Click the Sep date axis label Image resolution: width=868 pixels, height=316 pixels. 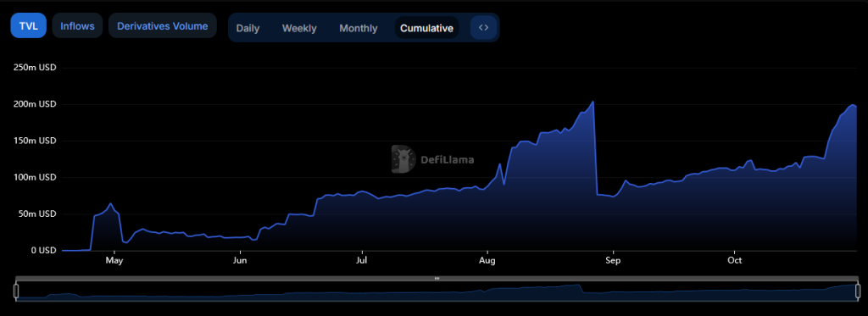[612, 260]
